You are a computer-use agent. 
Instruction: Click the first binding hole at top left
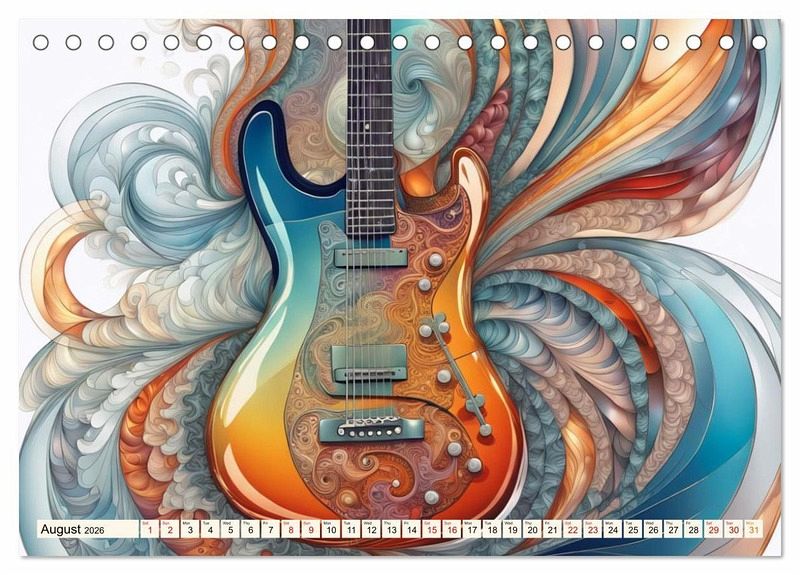pos(41,42)
